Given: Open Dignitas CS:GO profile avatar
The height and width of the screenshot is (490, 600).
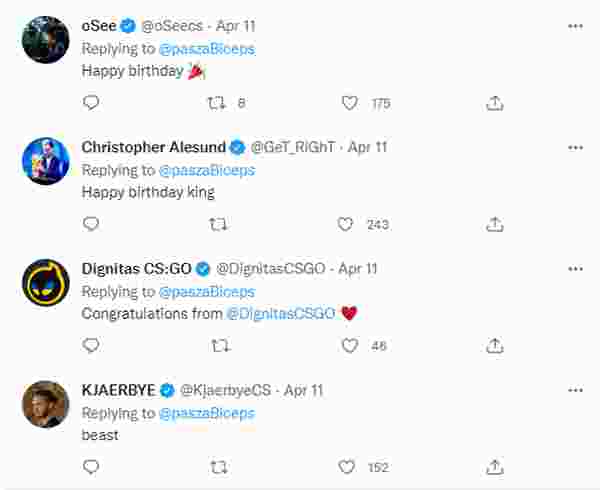Looking at the screenshot, I should pyautogui.click(x=46, y=283).
